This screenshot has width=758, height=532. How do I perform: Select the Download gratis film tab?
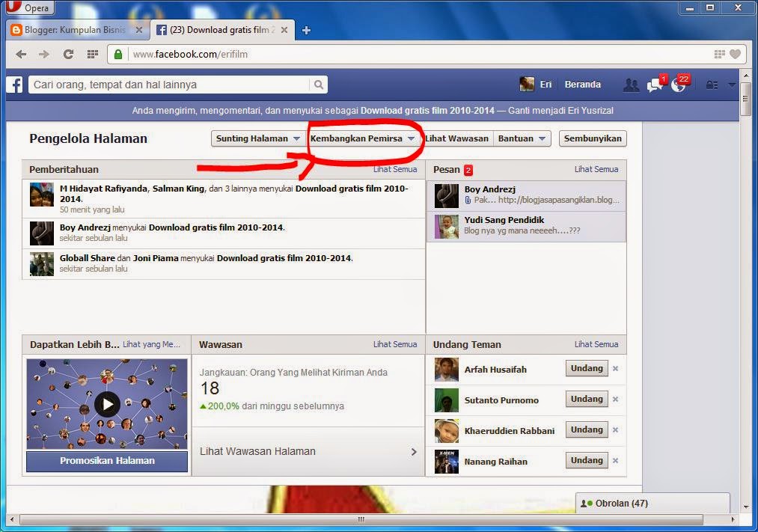coord(221,30)
